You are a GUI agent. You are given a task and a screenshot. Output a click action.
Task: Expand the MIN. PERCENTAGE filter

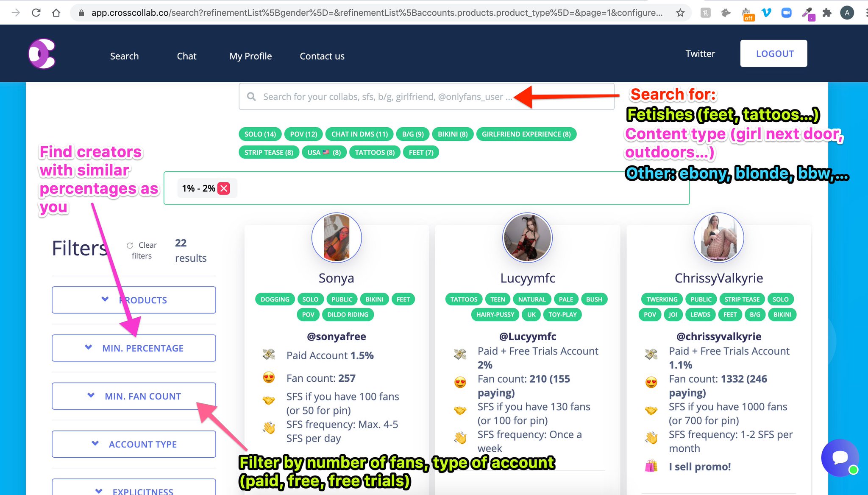pyautogui.click(x=134, y=348)
